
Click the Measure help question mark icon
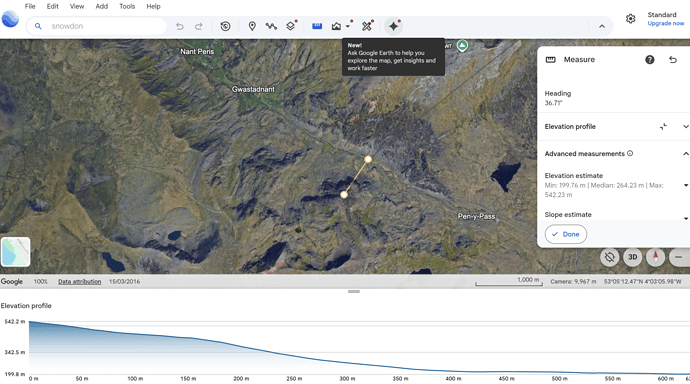(650, 60)
